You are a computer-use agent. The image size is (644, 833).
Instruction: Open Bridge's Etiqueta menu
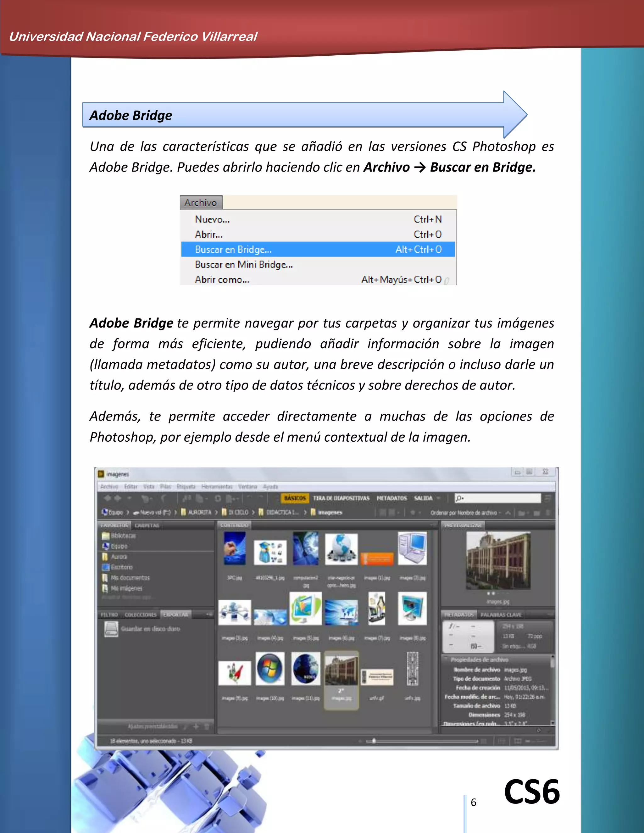pyautogui.click(x=186, y=487)
